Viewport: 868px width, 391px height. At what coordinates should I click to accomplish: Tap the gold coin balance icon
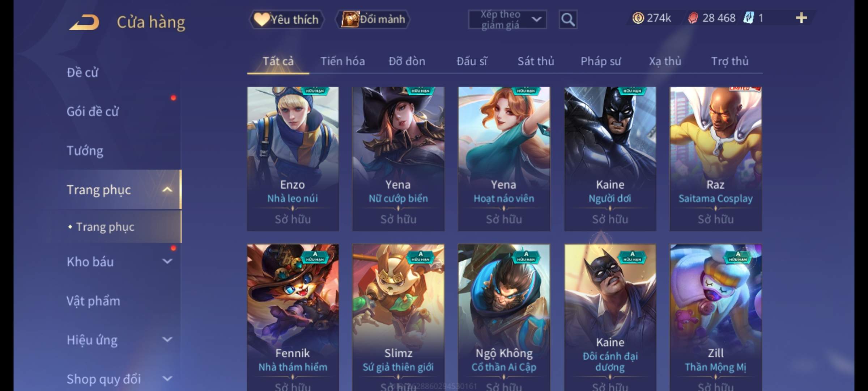[x=638, y=18]
